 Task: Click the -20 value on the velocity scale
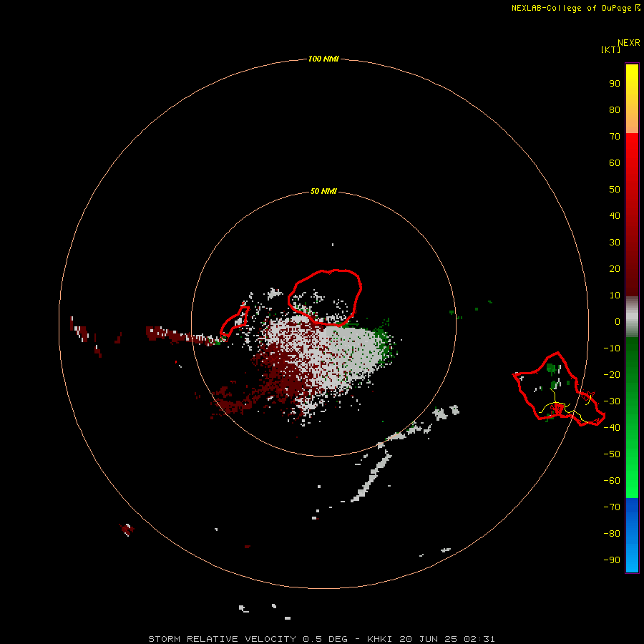612,374
